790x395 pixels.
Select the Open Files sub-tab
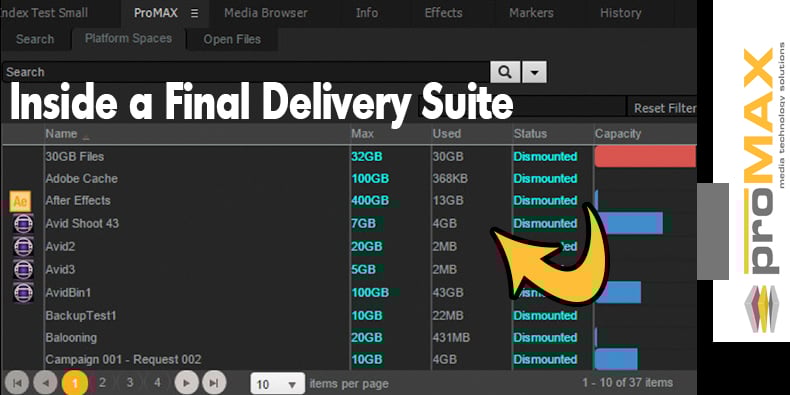click(x=232, y=39)
